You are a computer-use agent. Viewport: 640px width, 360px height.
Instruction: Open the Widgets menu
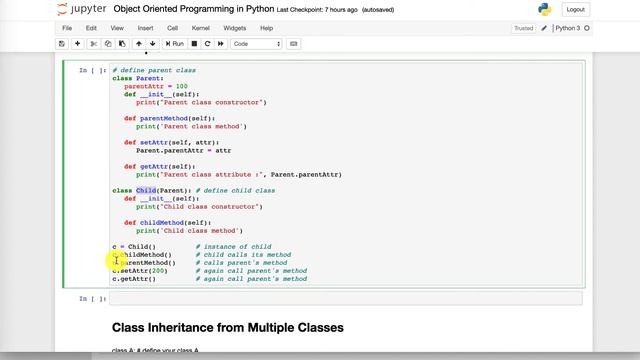point(235,28)
